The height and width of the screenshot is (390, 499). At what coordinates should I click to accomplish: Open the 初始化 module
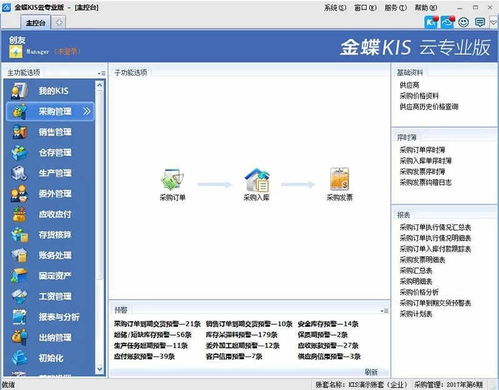(x=50, y=358)
